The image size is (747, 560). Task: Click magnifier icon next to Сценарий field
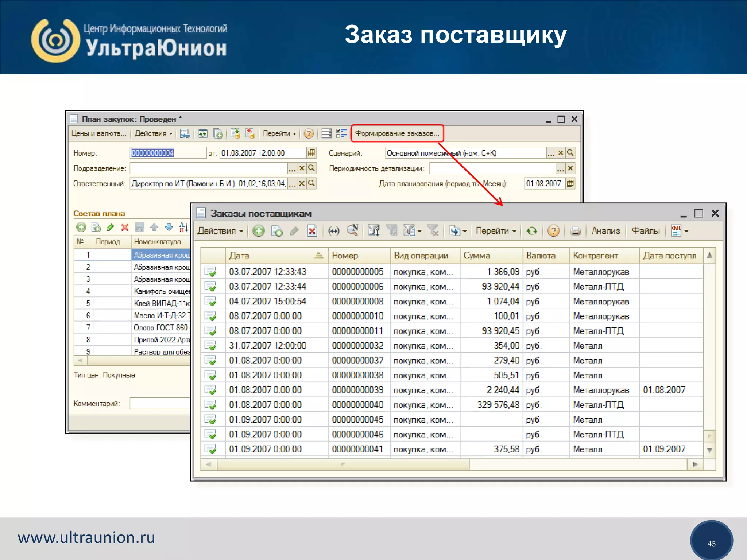point(570,153)
